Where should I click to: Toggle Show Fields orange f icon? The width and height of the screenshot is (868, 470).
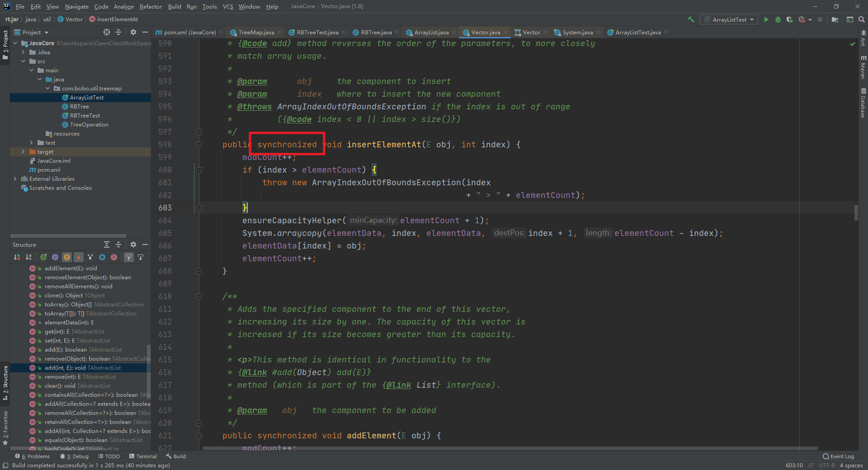[67, 257]
